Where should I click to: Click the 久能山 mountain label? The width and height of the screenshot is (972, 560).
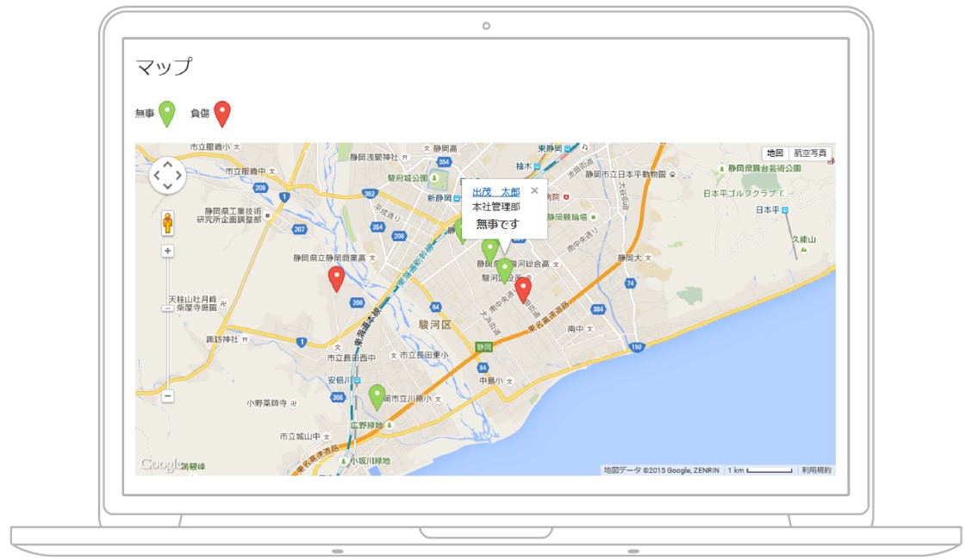tap(803, 240)
